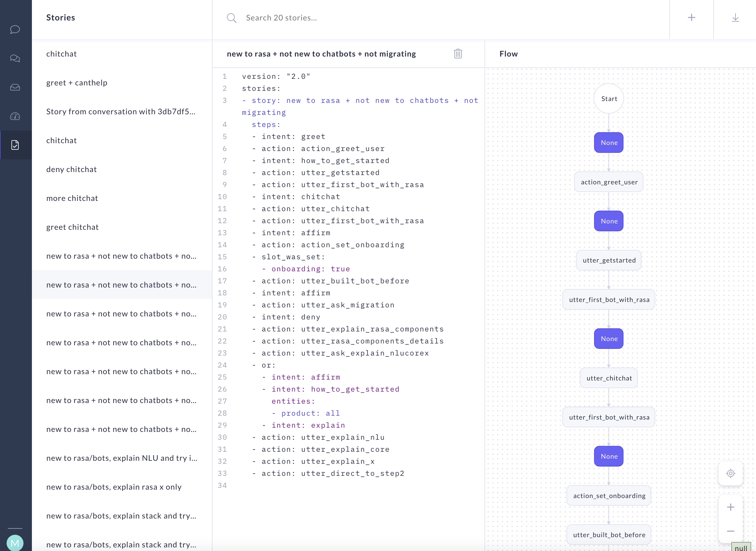Click the plus icon to add story
Screen dimensions: 756x551
coord(691,18)
